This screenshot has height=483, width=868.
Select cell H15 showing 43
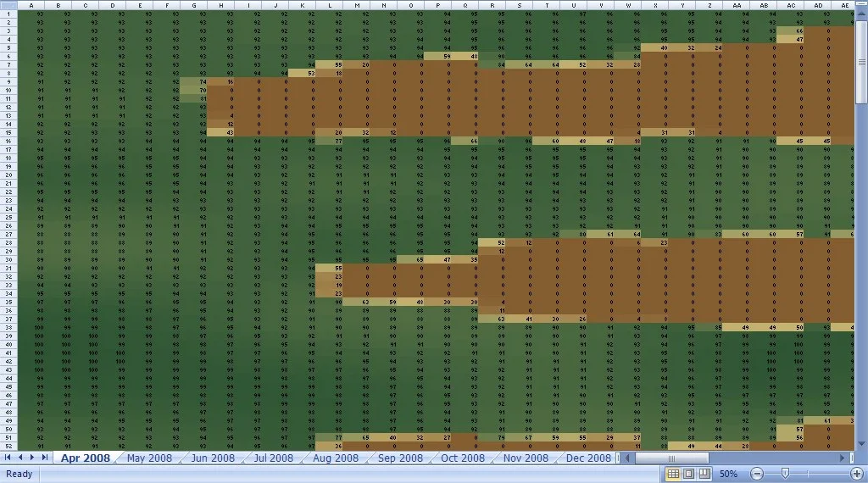(x=221, y=133)
